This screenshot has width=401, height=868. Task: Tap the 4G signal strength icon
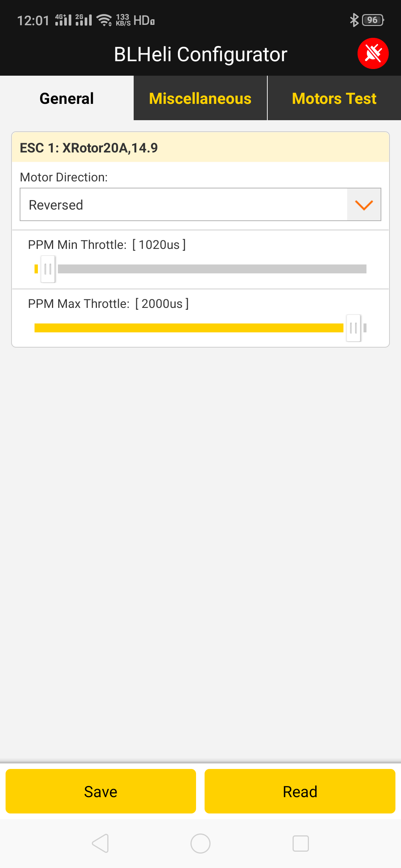coord(63,20)
